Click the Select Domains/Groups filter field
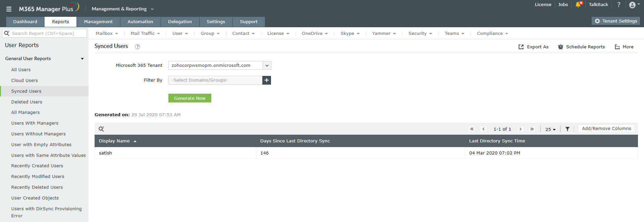 215,80
